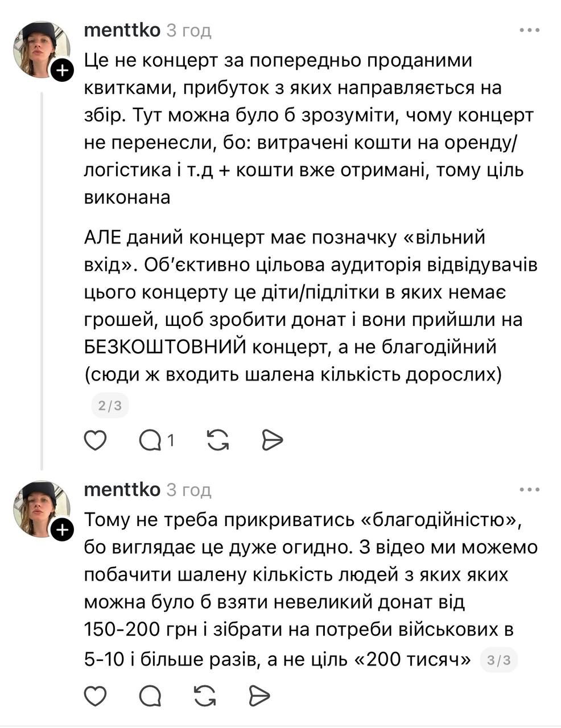The height and width of the screenshot is (728, 561).
Task: Open replies on the first post
Action: [x=151, y=440]
